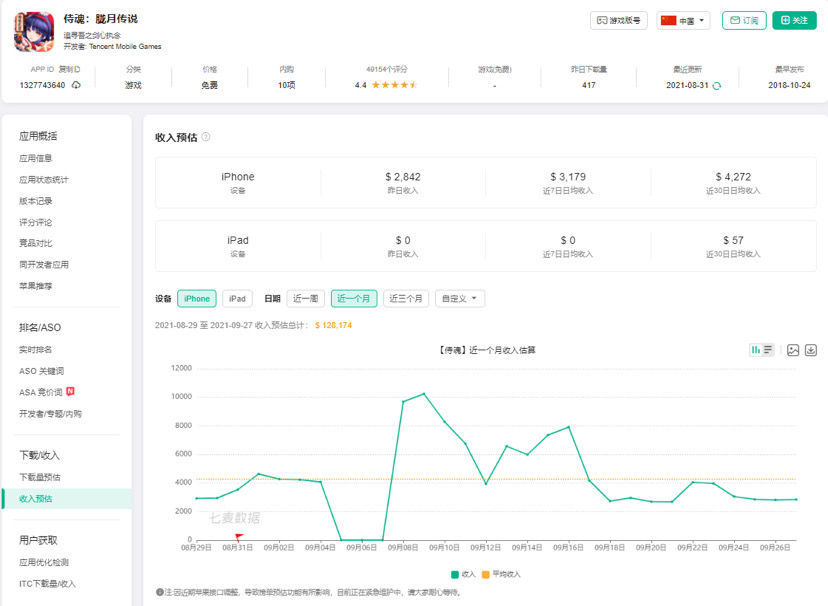
Task: Select the 近一周 date range
Action: (305, 299)
